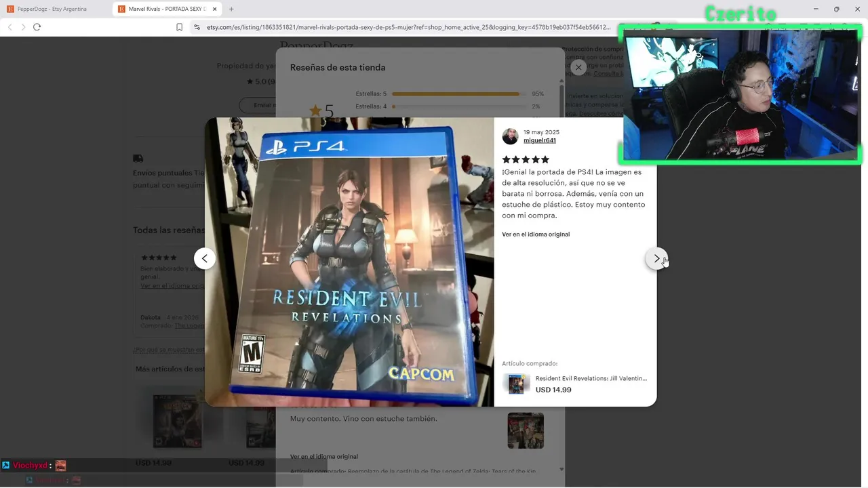Close the Marvel Rivals browser tab
Screen dimensions: 868x488
pyautogui.click(x=215, y=9)
